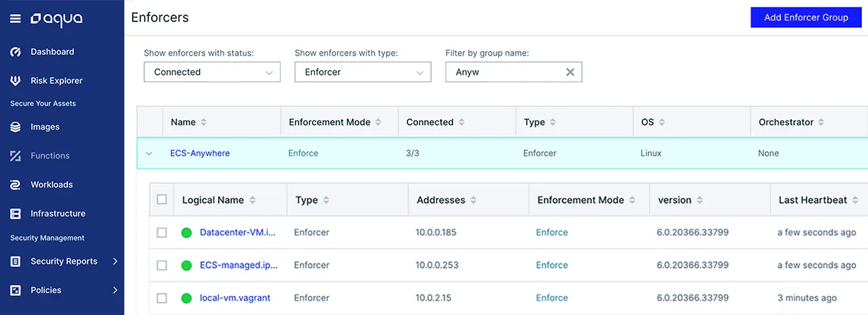Collapse the ECS-Anywhere group row chevron
Screen dimensions: 868x315
click(x=149, y=154)
